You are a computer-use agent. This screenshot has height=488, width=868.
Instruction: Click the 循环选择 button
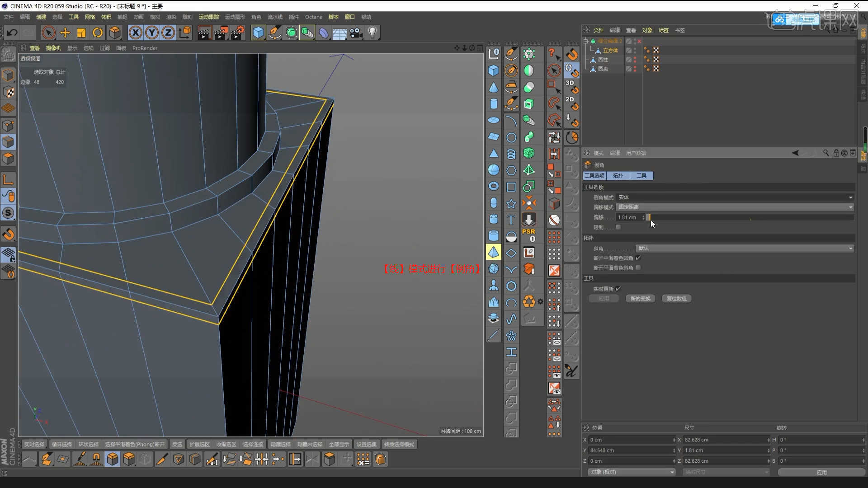point(62,444)
